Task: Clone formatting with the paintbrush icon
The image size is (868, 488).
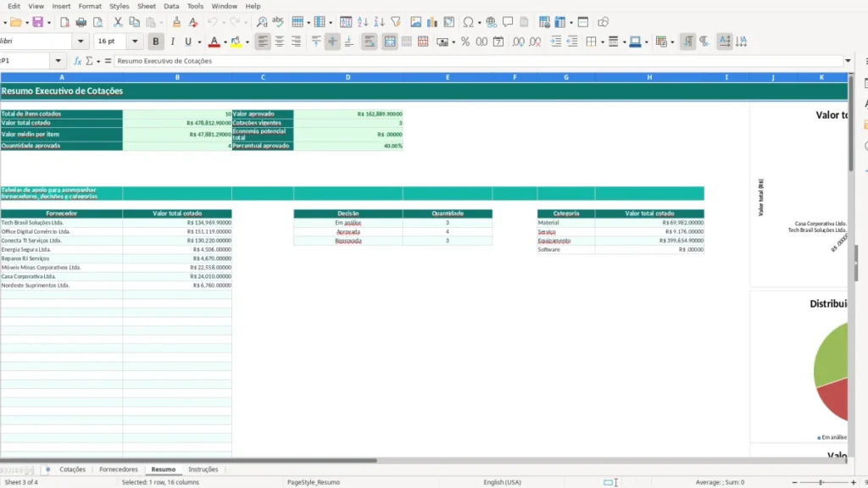Action: pyautogui.click(x=176, y=22)
